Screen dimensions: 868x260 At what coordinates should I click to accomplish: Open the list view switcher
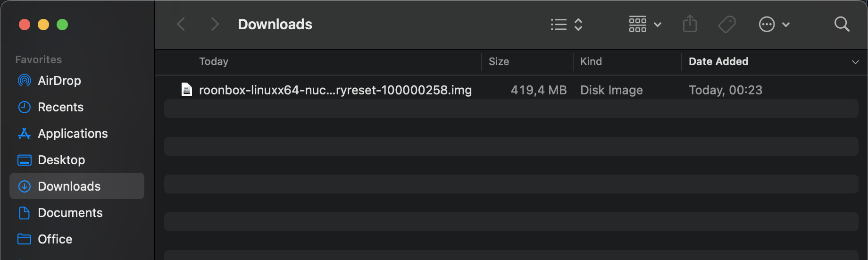pyautogui.click(x=567, y=25)
